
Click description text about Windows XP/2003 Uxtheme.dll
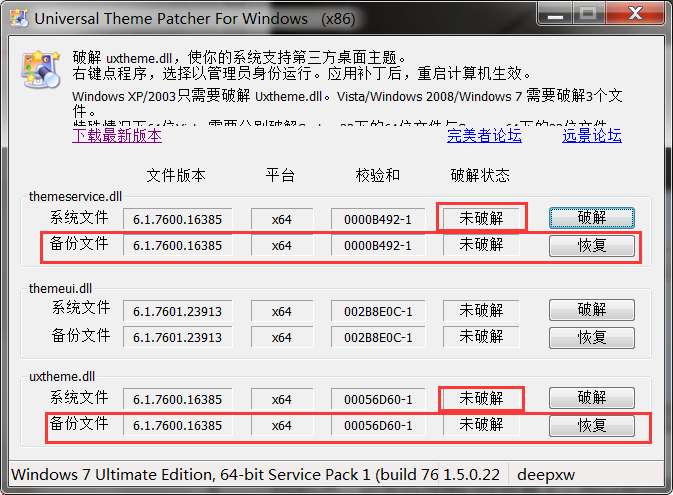click(x=347, y=103)
